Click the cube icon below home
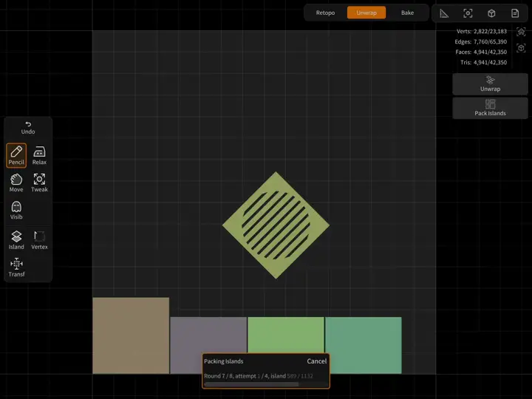532x399 pixels. point(521,48)
